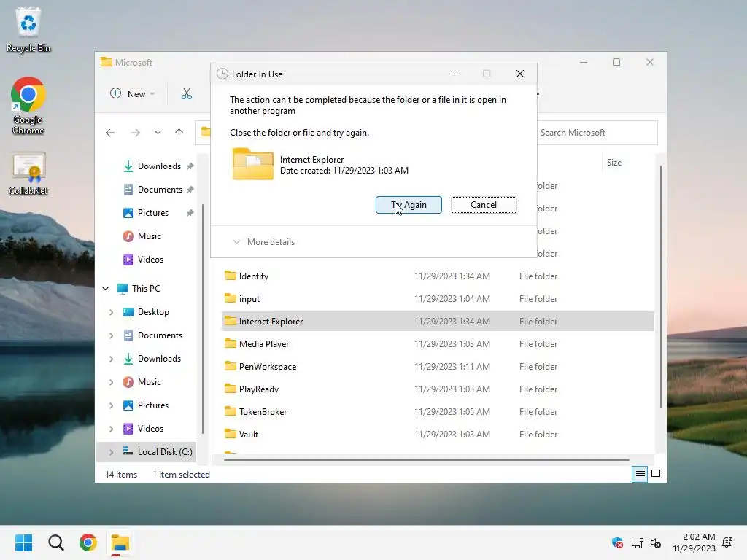The width and height of the screenshot is (747, 560).
Task: Click the horizontal scrollbar of file list
Action: click(426, 460)
